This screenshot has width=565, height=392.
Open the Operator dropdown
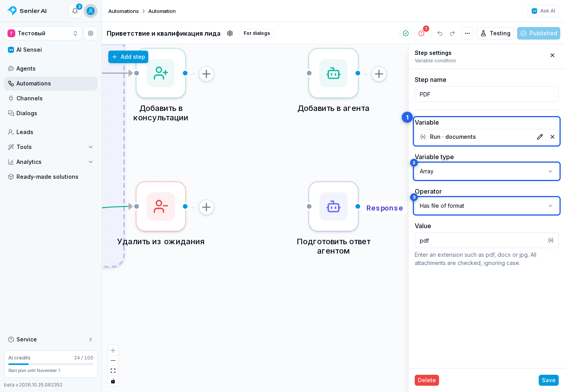(487, 206)
